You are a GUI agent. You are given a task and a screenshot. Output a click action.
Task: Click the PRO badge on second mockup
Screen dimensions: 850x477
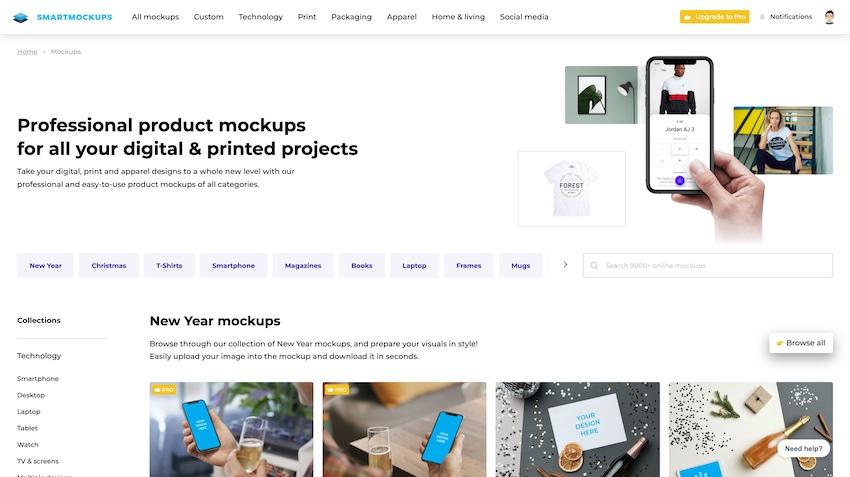pyautogui.click(x=337, y=389)
